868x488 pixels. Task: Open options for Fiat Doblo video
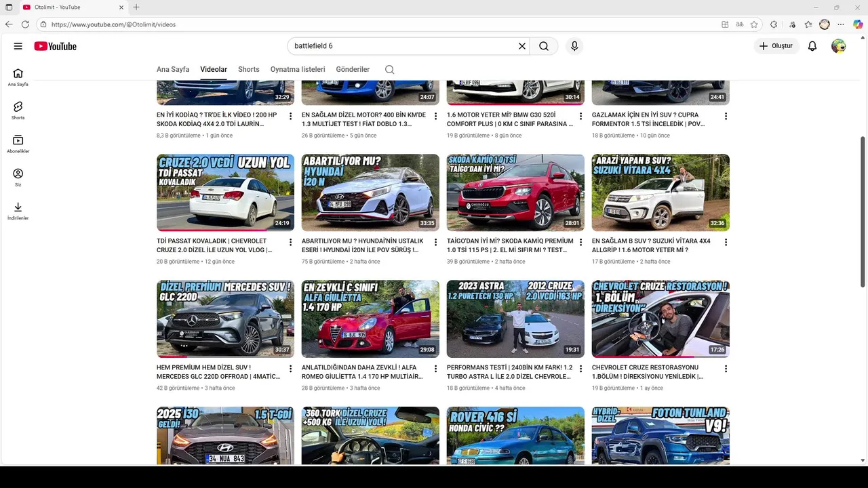436,117
